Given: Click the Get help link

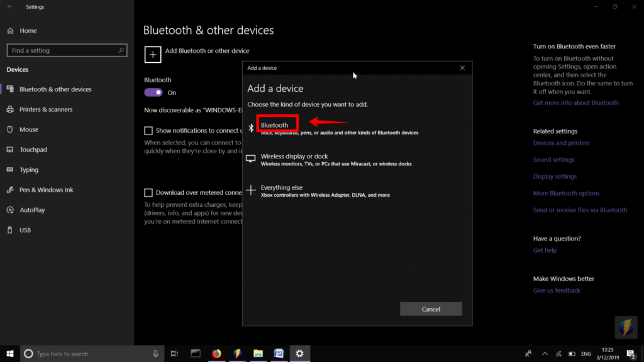Looking at the screenshot, I should coord(545,250).
